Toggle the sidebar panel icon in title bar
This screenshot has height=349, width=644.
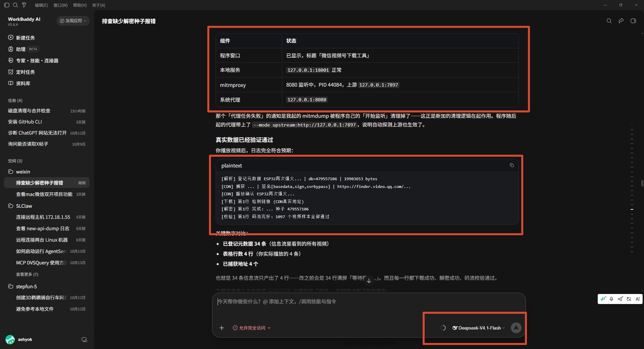[7, 5]
